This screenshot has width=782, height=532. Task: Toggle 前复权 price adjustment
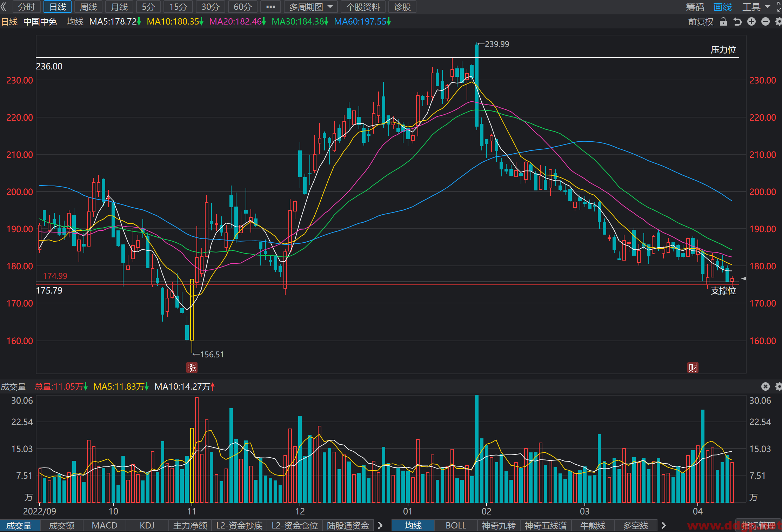click(x=701, y=22)
